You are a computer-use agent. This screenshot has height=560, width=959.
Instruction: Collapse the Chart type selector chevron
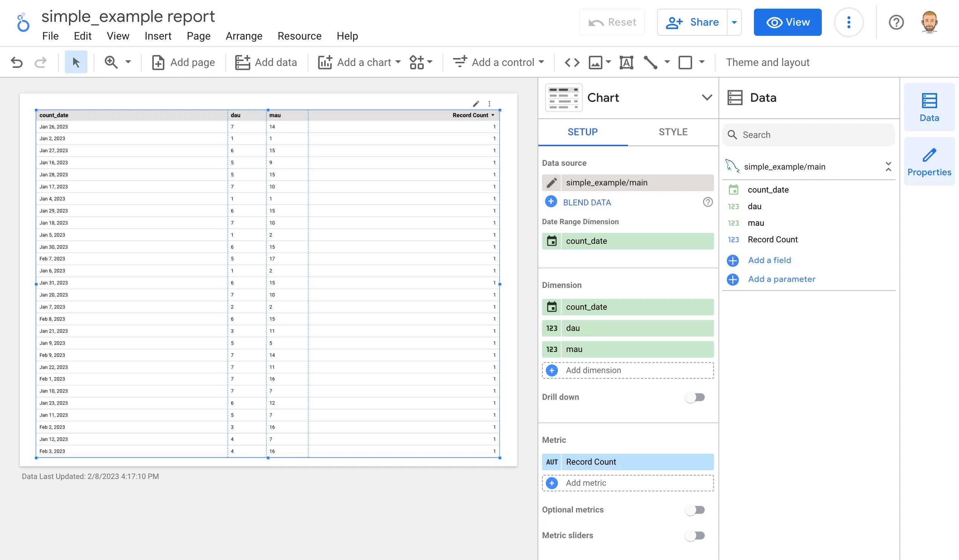point(707,97)
